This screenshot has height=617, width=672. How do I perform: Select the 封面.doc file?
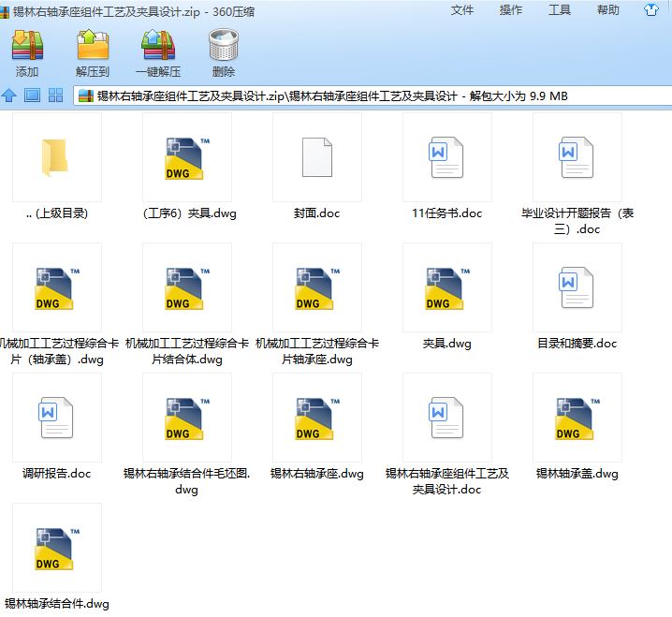[316, 157]
